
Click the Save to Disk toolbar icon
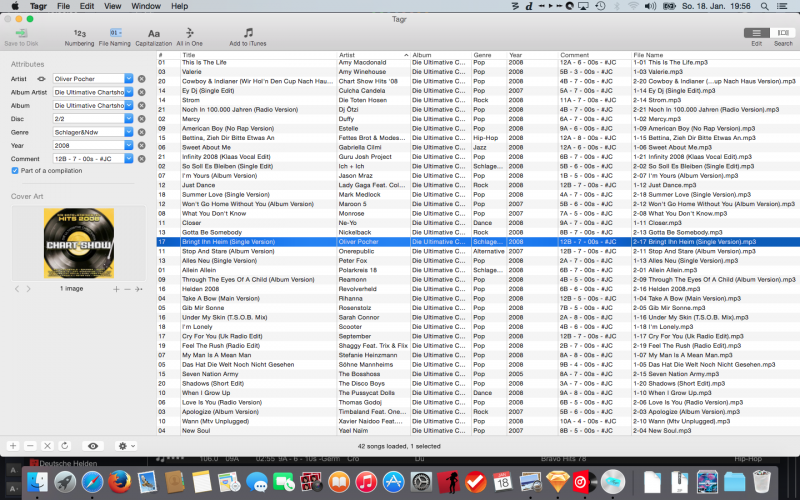pos(21,34)
